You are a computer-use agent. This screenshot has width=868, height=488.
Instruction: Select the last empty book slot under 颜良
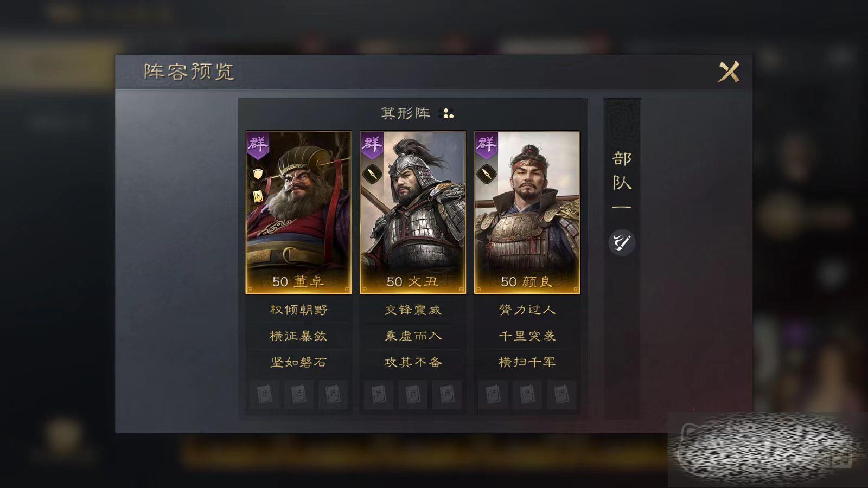(561, 394)
